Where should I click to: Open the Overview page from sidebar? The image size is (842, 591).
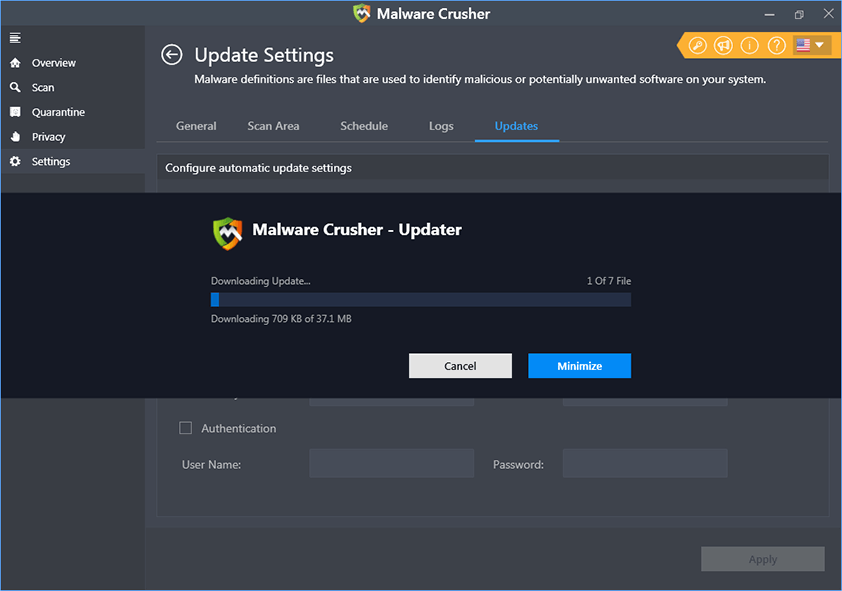pyautogui.click(x=53, y=63)
